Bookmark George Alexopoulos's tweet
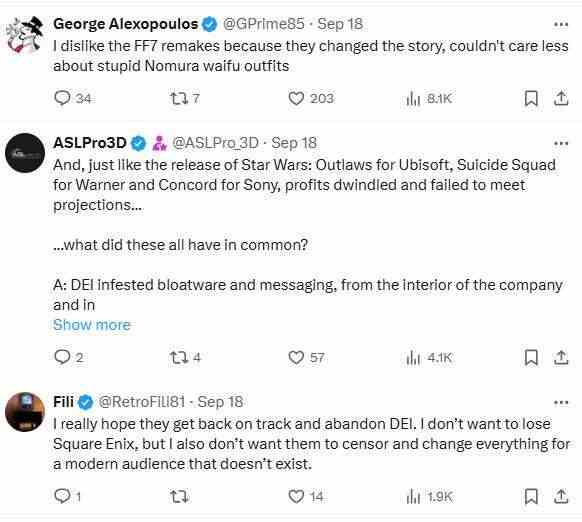The image size is (582, 522). (531, 98)
